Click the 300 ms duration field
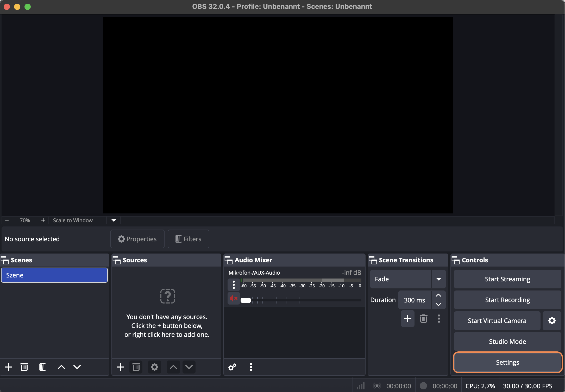The image size is (565, 392). [x=415, y=300]
